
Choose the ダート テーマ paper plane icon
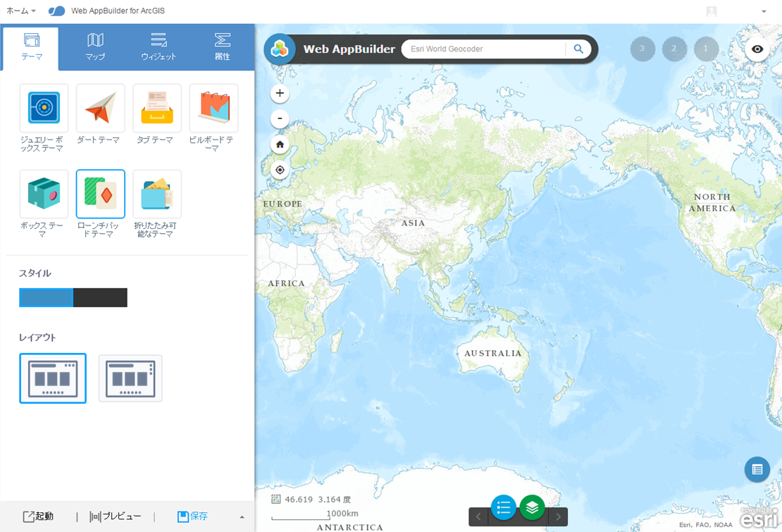(100, 108)
